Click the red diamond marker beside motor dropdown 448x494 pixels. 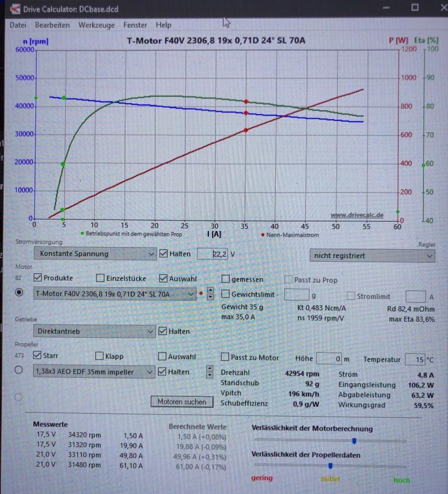(201, 294)
